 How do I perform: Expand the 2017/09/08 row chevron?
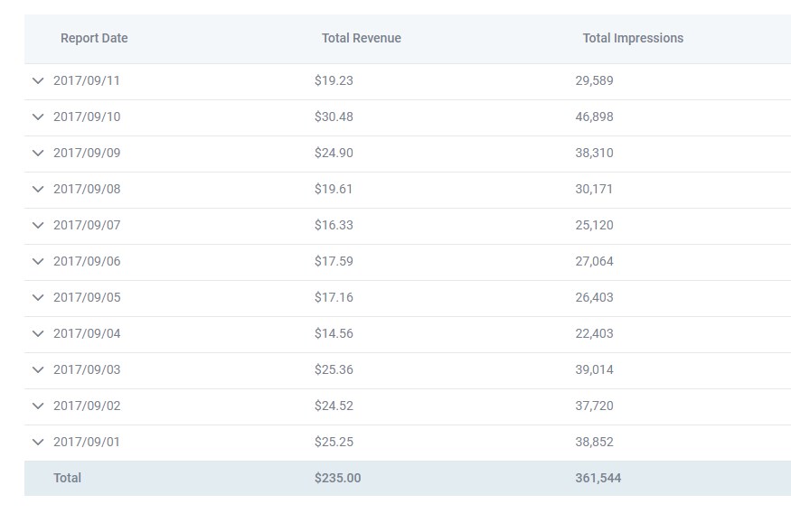(38, 189)
